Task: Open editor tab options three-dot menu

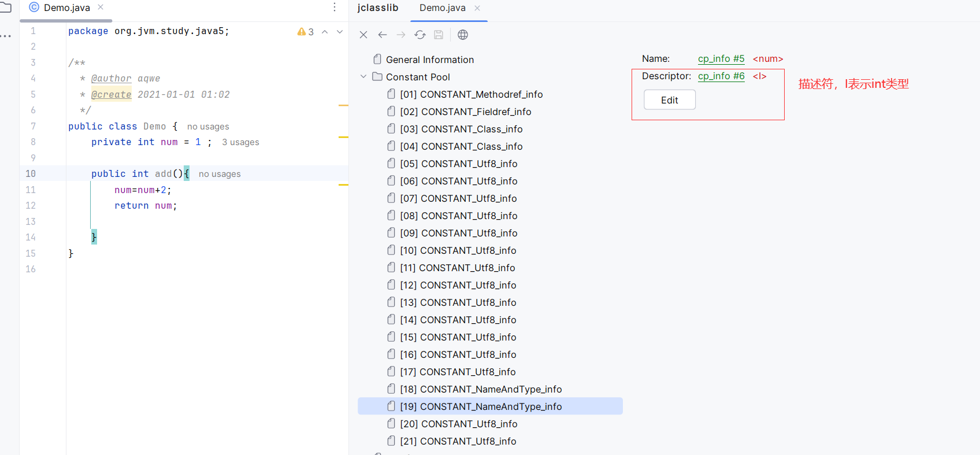Action: (x=335, y=7)
